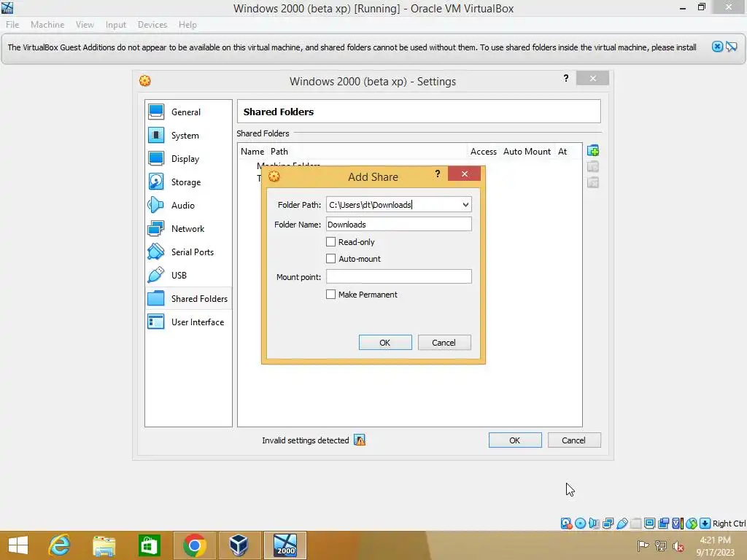Open the Audio settings category

(188, 205)
